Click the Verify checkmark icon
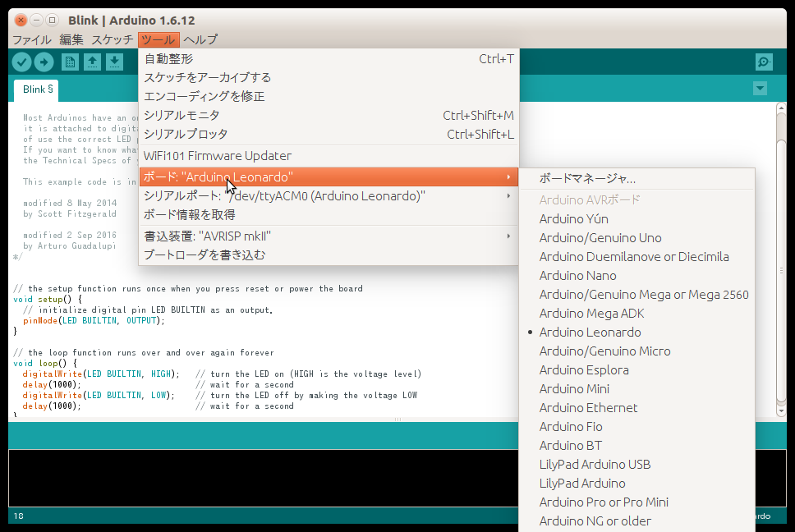The width and height of the screenshot is (795, 532). [x=22, y=62]
